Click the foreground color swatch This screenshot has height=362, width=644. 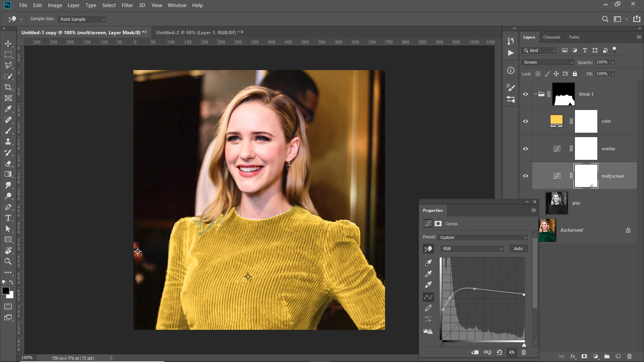6,291
